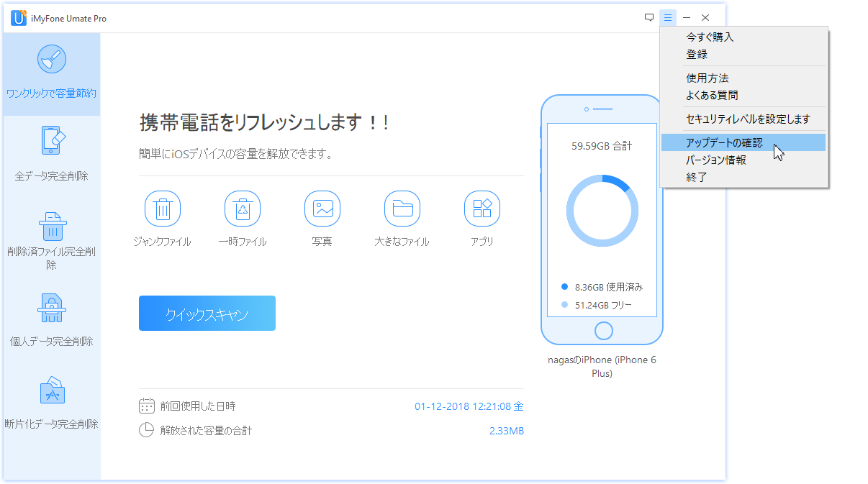
Task: Click the 2.33MB freed capacity value
Action: (506, 432)
